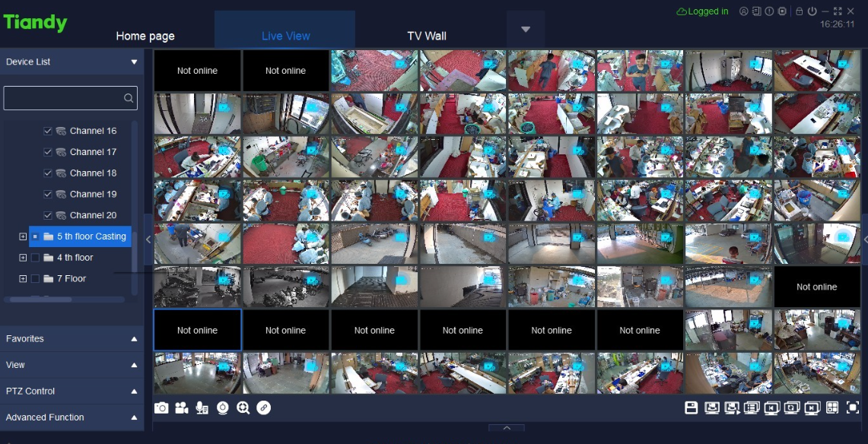This screenshot has height=444, width=868.
Task: Go to the Home page tab
Action: (145, 36)
